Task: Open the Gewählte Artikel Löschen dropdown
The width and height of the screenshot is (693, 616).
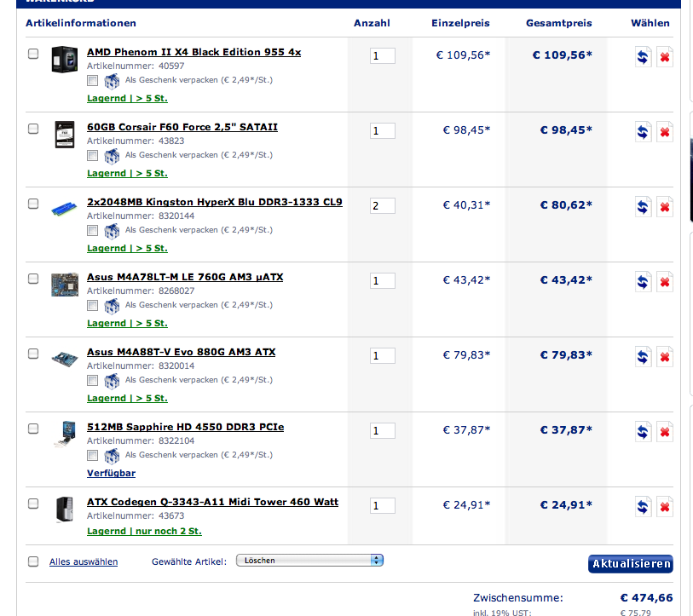Action: (309, 561)
